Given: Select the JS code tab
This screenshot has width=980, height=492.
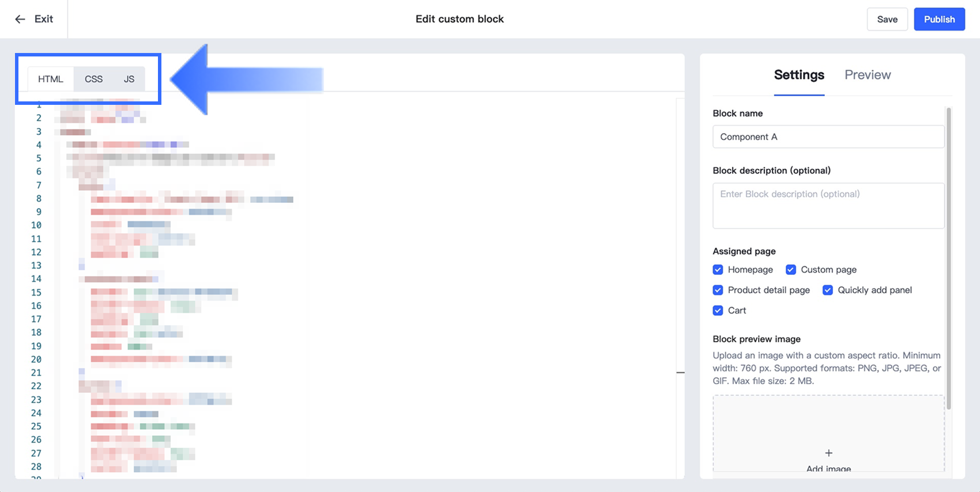Looking at the screenshot, I should [x=129, y=79].
